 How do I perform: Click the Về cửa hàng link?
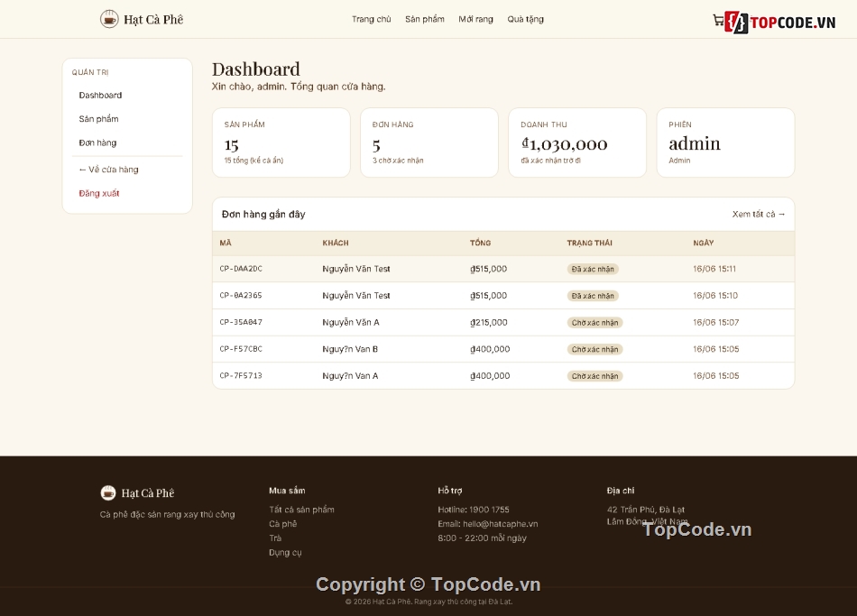(108, 170)
